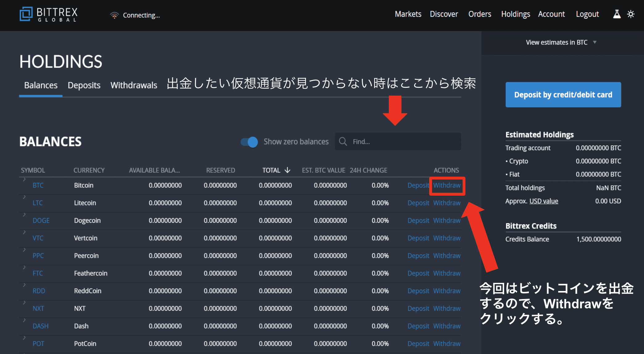Go to Orders page
The width and height of the screenshot is (644, 354).
(479, 14)
